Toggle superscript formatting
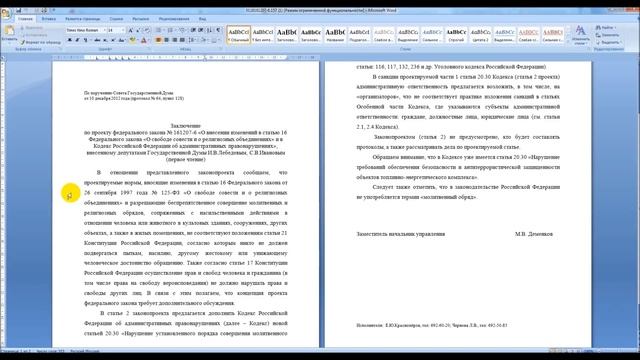 coord(113,40)
